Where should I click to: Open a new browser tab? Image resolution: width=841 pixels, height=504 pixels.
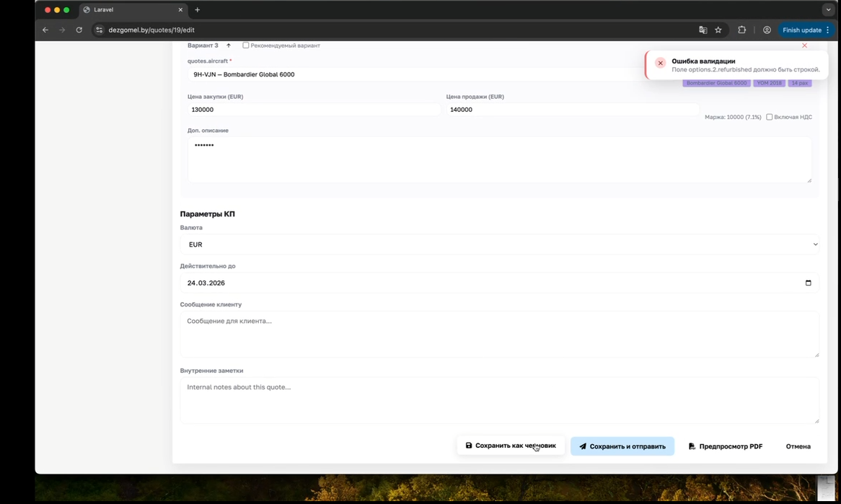coord(198,9)
